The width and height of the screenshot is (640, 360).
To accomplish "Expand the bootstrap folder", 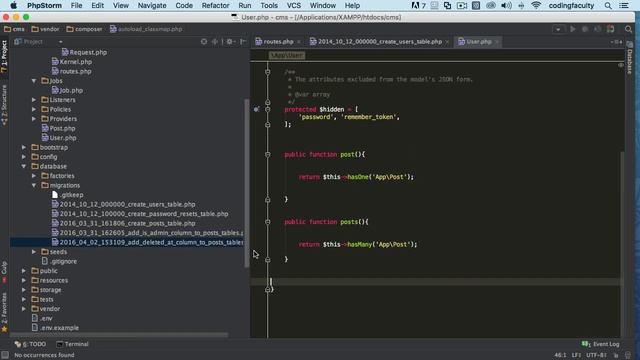I will tap(24, 147).
